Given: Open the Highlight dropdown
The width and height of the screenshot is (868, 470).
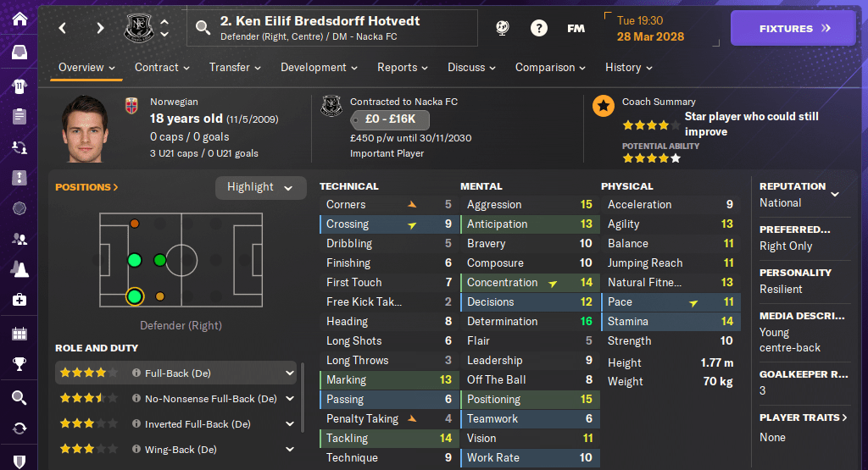Looking at the screenshot, I should coord(260,187).
